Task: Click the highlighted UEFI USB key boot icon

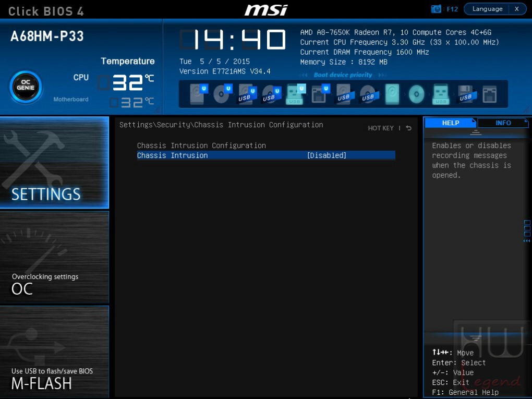Action: point(296,94)
